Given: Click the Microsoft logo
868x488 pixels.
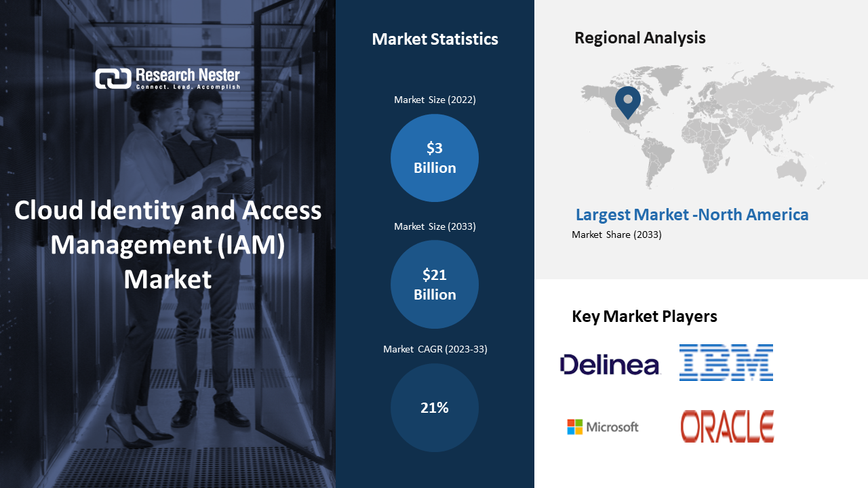Looking at the screenshot, I should click(x=603, y=427).
